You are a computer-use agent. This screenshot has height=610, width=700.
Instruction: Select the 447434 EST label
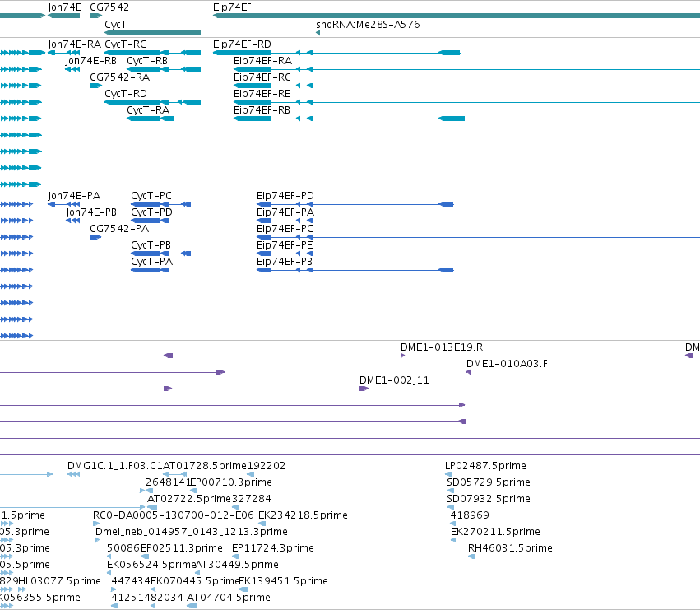(x=131, y=581)
